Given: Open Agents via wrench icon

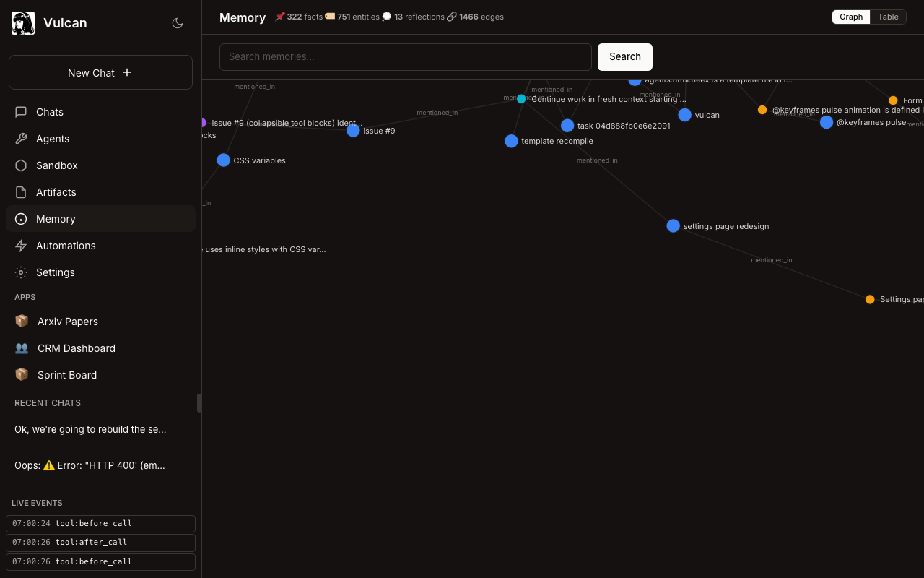Looking at the screenshot, I should pyautogui.click(x=21, y=139).
